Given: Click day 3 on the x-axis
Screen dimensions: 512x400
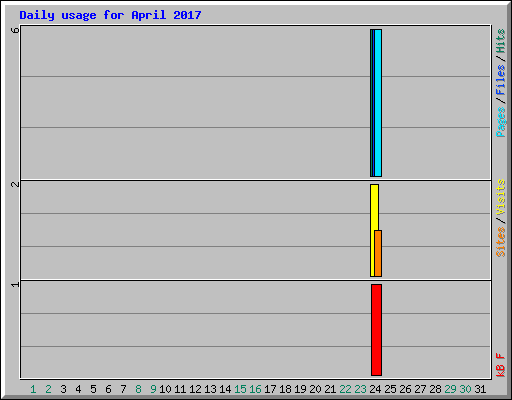Looking at the screenshot, I should coord(63,389).
